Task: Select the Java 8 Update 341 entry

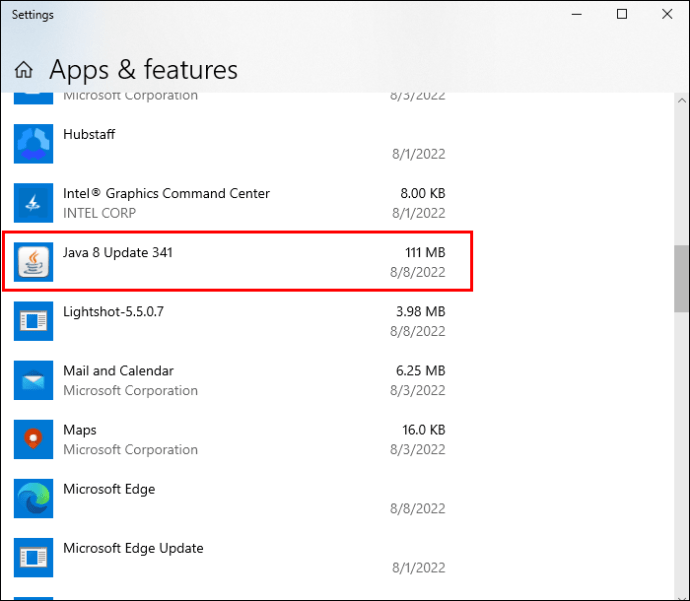Action: 118,253
